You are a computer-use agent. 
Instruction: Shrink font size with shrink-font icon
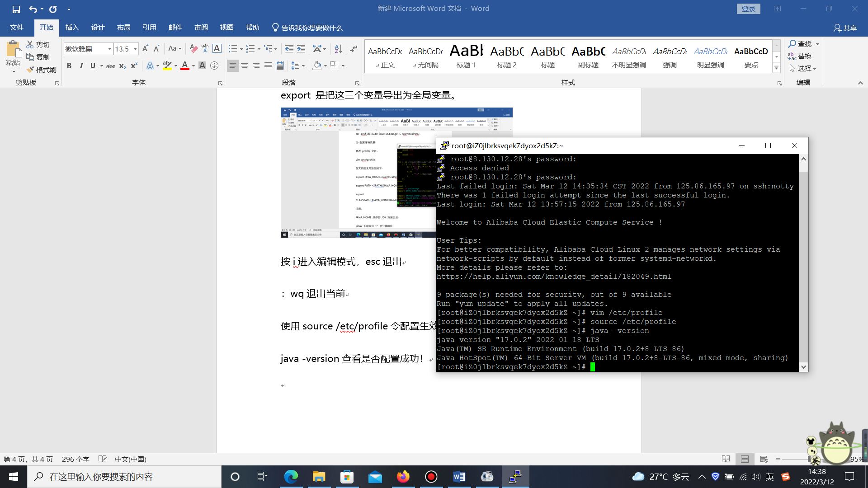(x=156, y=49)
